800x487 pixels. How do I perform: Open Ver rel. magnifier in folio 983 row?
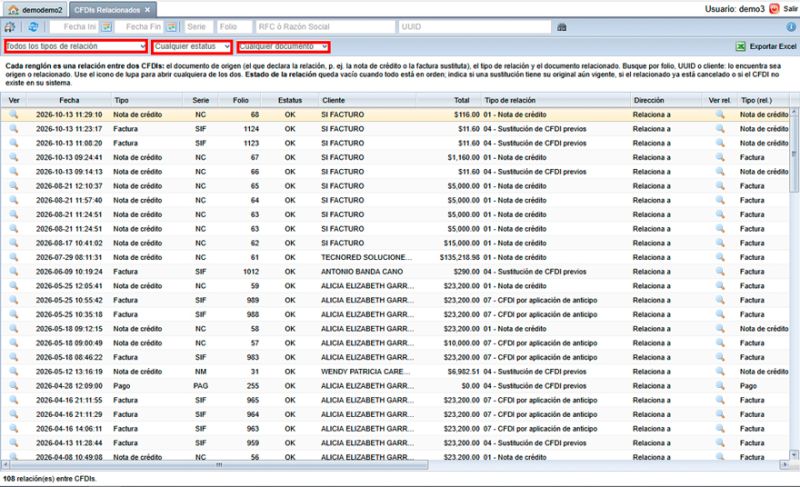pos(720,357)
